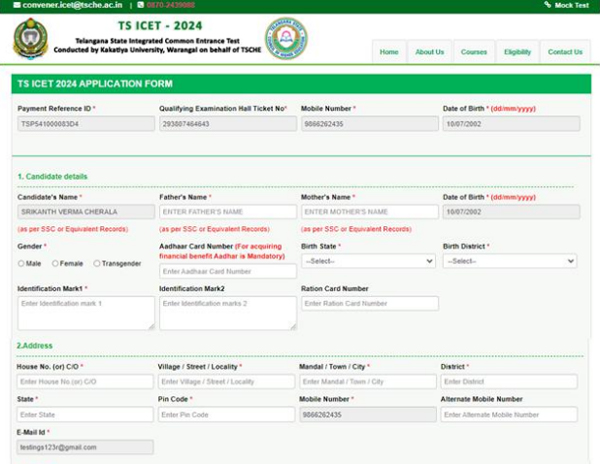Open the About Us nav tab
Viewport: 600px width, 464px height.
[x=430, y=52]
